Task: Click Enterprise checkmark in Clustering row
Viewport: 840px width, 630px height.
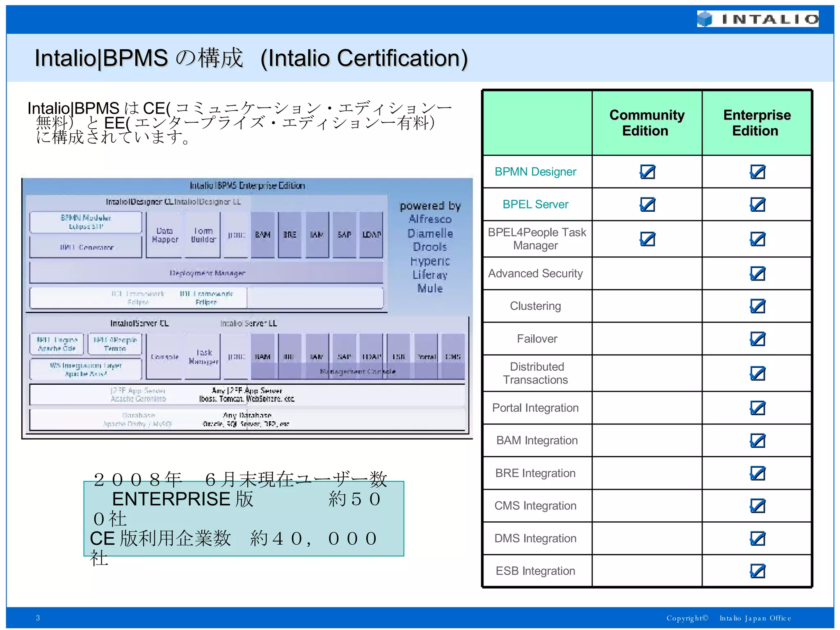Action: coord(757,306)
